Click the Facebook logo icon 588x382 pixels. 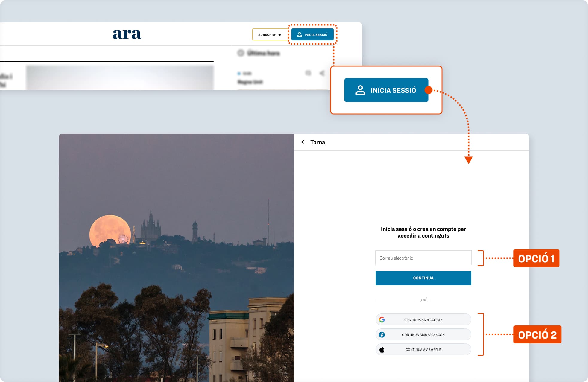pyautogui.click(x=382, y=335)
